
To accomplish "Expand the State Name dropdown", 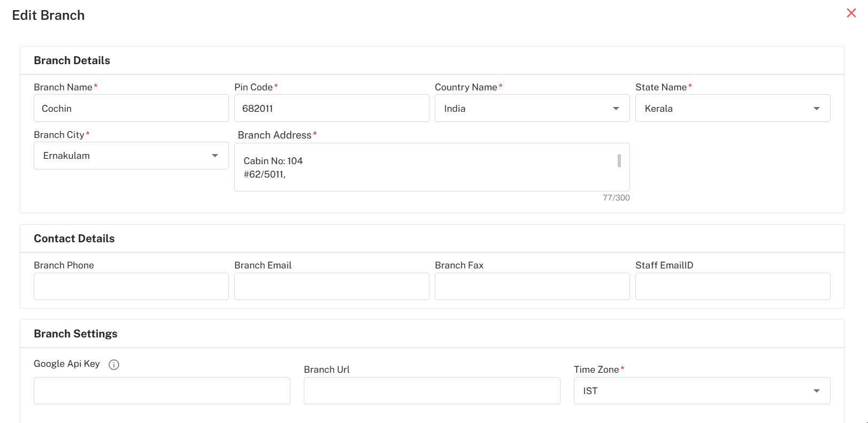I will click(x=732, y=109).
